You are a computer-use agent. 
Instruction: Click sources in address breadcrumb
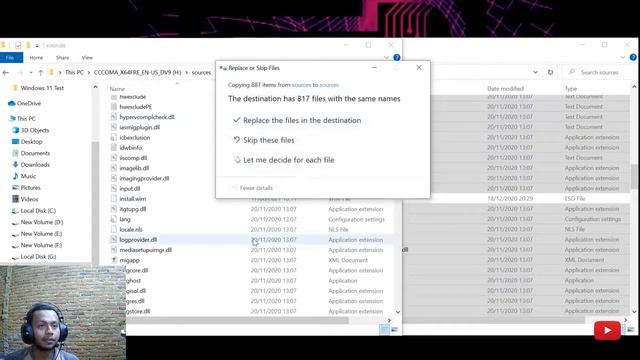[x=201, y=72]
